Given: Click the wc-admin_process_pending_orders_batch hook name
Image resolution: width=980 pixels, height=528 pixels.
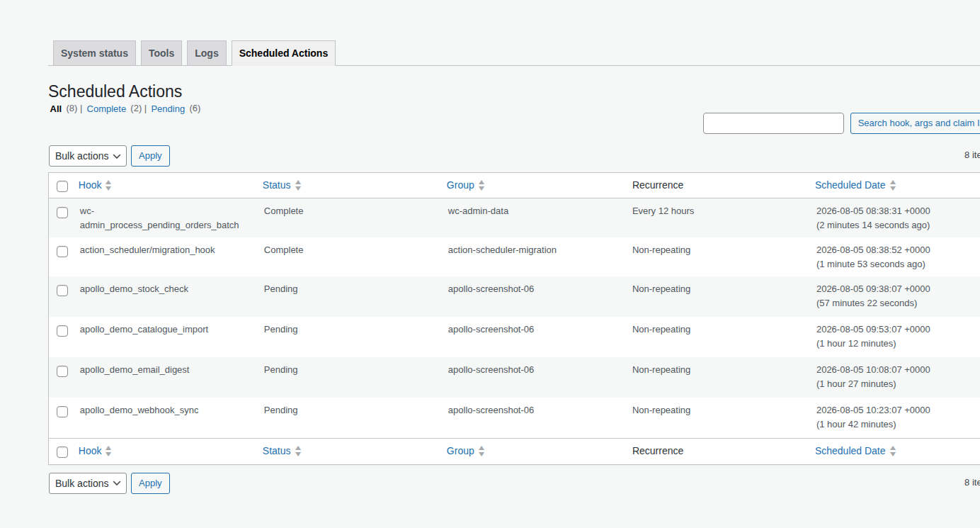Looking at the screenshot, I should pos(159,218).
